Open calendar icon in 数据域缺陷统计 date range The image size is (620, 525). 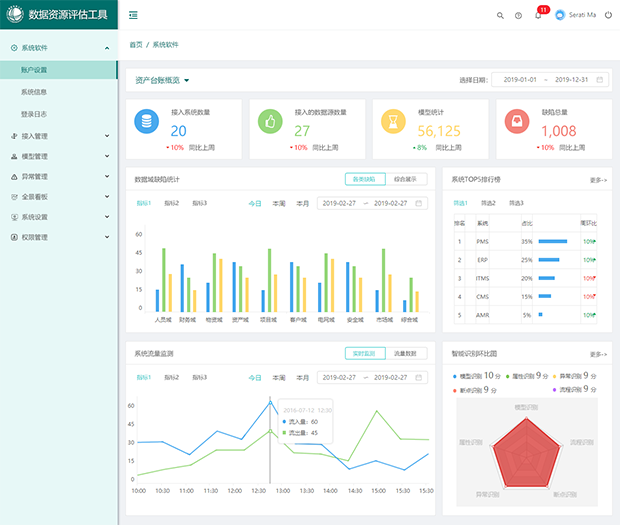(x=419, y=203)
